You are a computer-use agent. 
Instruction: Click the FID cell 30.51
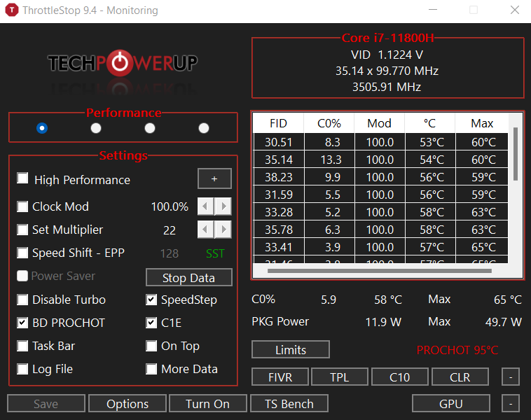pos(278,142)
